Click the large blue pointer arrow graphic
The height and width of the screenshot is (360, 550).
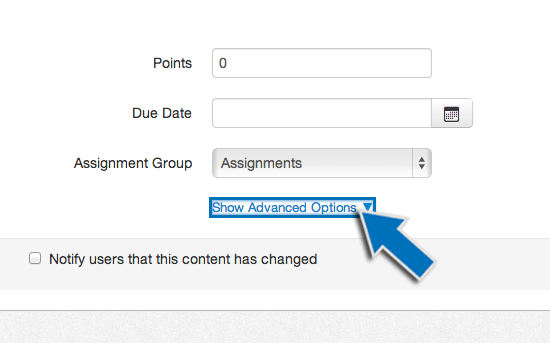[x=396, y=244]
